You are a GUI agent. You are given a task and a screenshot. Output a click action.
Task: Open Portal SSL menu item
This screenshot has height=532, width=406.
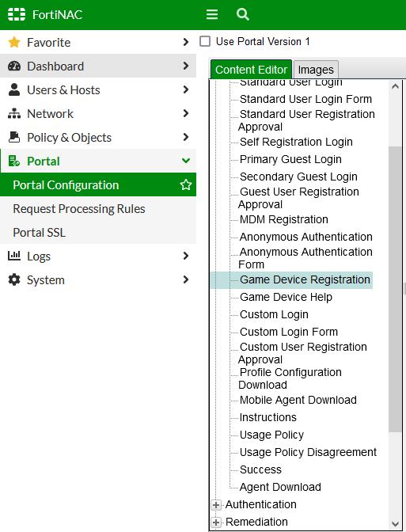point(98,233)
